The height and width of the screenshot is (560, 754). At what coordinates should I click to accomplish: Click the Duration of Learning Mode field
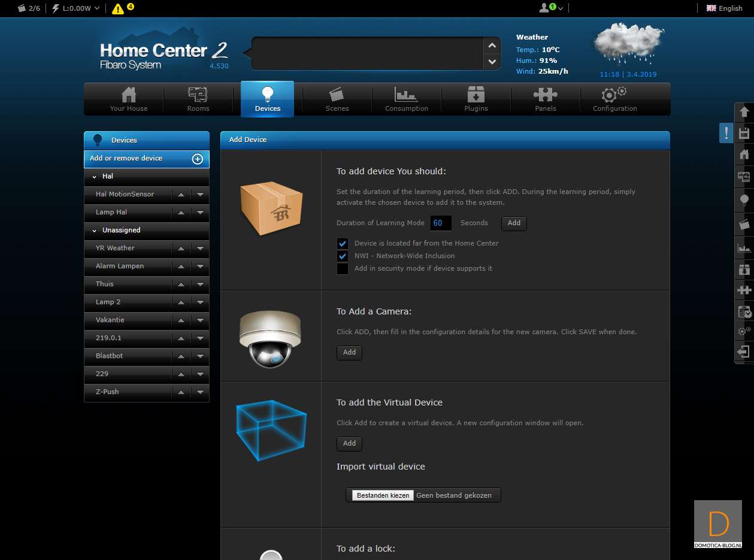tap(441, 223)
